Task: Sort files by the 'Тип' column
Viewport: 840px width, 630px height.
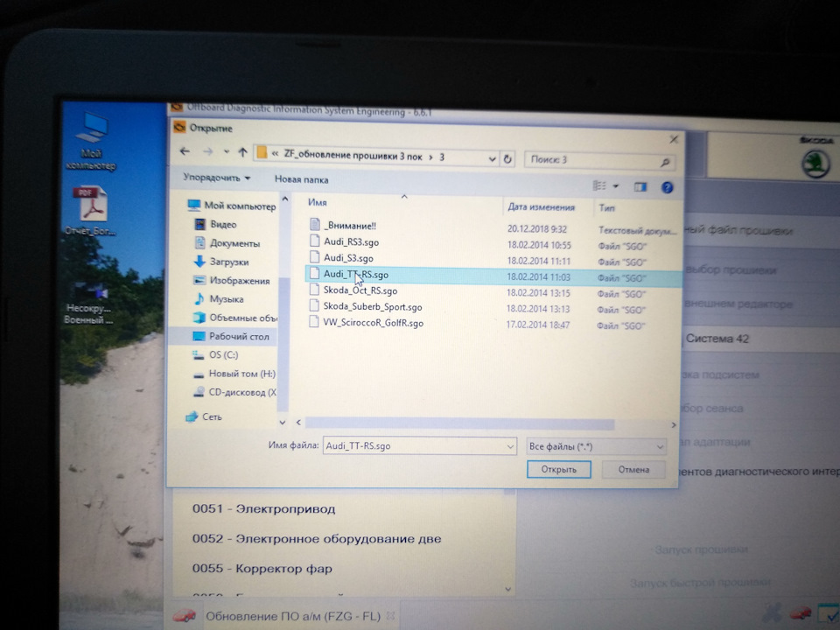Action: 607,208
